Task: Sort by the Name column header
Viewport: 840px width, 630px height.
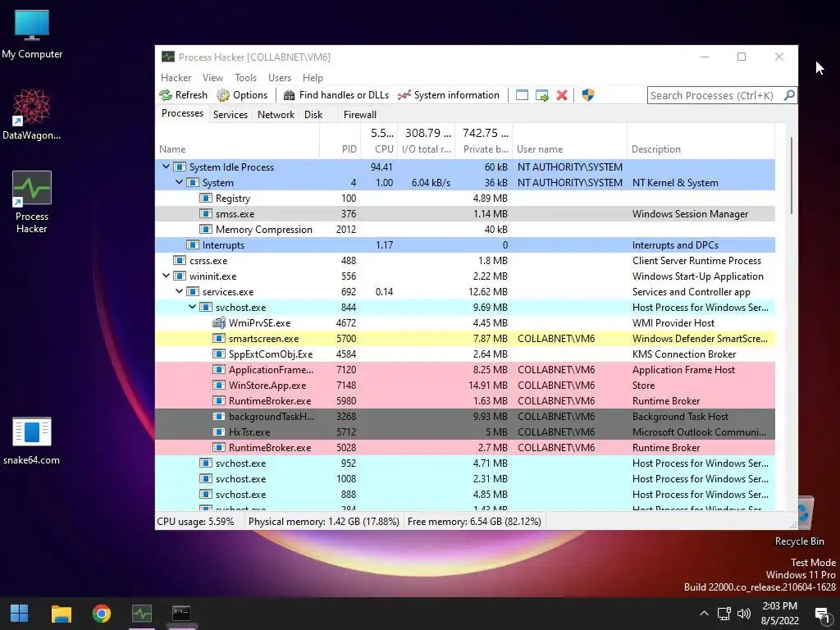Action: click(237, 141)
